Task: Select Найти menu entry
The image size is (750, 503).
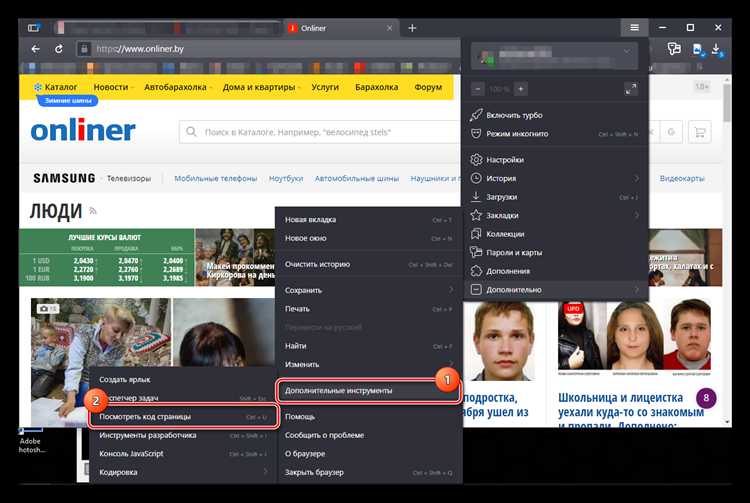Action: pyautogui.click(x=368, y=346)
